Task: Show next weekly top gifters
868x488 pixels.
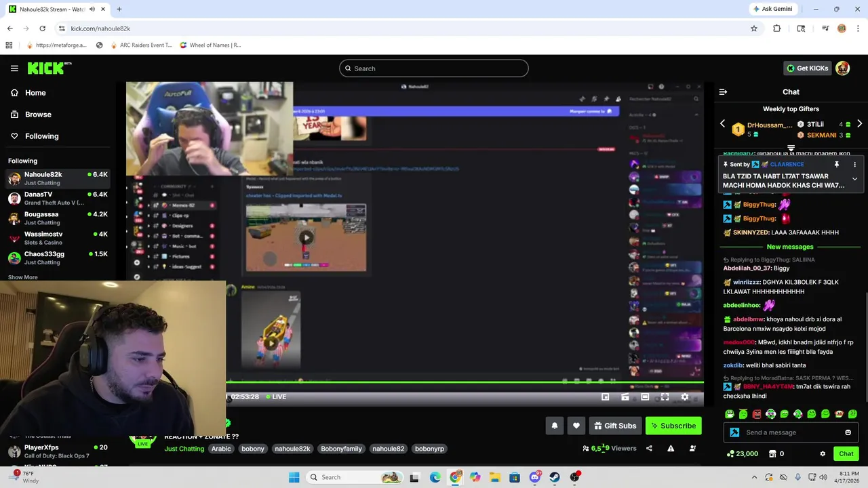Action: point(859,124)
